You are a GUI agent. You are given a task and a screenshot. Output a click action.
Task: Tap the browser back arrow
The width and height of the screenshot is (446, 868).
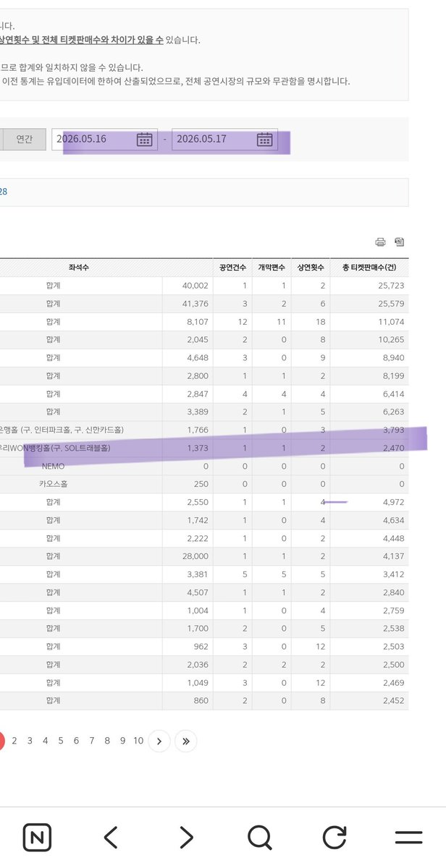[x=110, y=838]
